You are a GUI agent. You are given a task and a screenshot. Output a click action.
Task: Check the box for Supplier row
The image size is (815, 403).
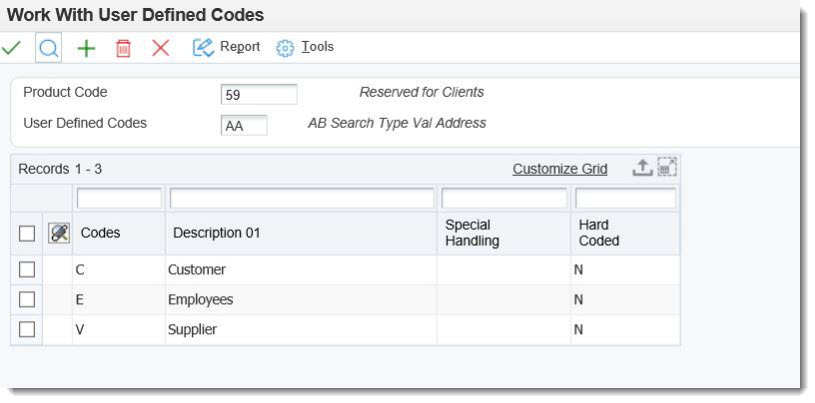(27, 329)
